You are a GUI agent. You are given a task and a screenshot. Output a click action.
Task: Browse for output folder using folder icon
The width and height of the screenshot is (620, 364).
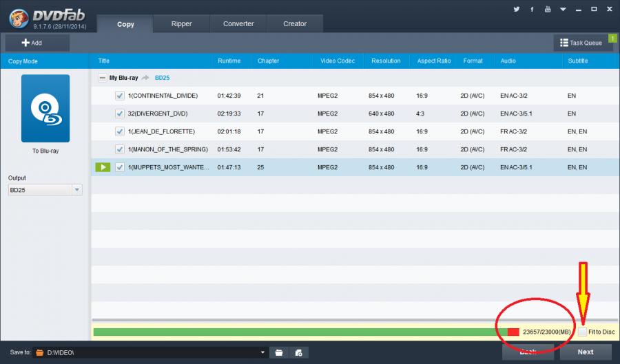(x=280, y=352)
